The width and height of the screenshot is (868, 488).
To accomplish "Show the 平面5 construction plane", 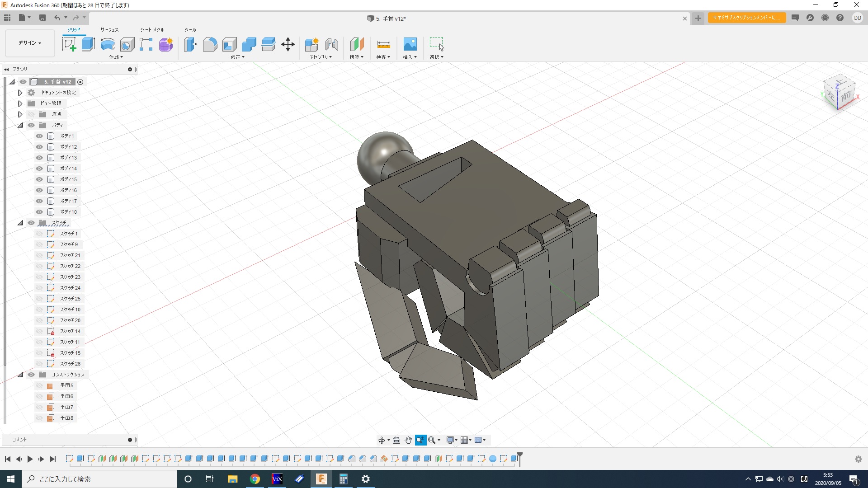I will pos(39,385).
